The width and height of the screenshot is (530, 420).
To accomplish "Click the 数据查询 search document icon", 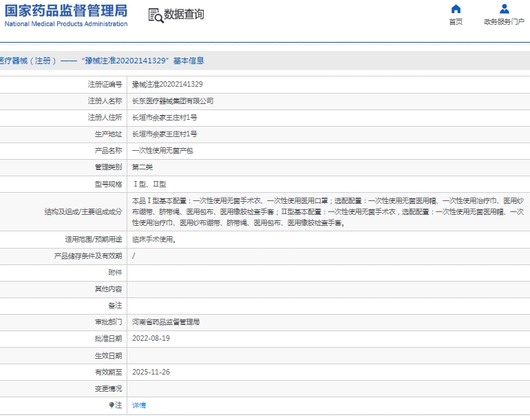I will coord(156,16).
